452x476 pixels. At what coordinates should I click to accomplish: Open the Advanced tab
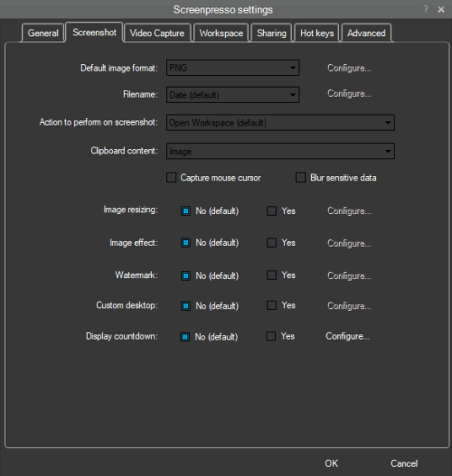coord(366,33)
